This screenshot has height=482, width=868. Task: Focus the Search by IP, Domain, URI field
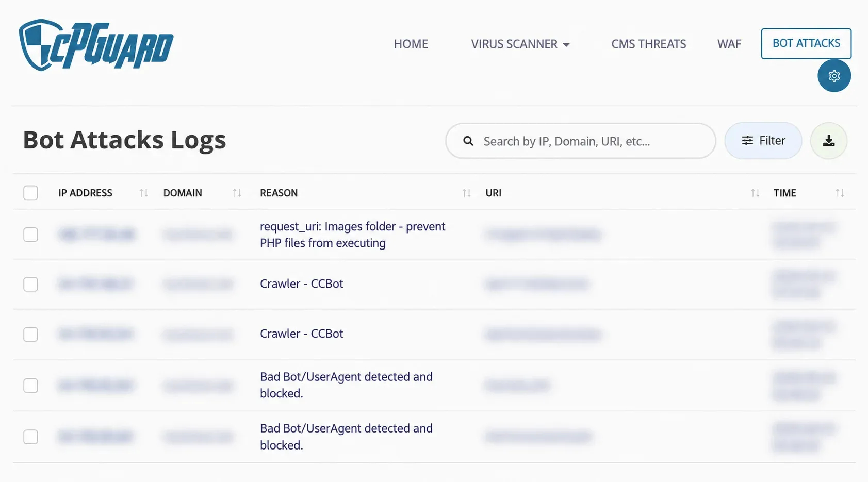point(581,141)
